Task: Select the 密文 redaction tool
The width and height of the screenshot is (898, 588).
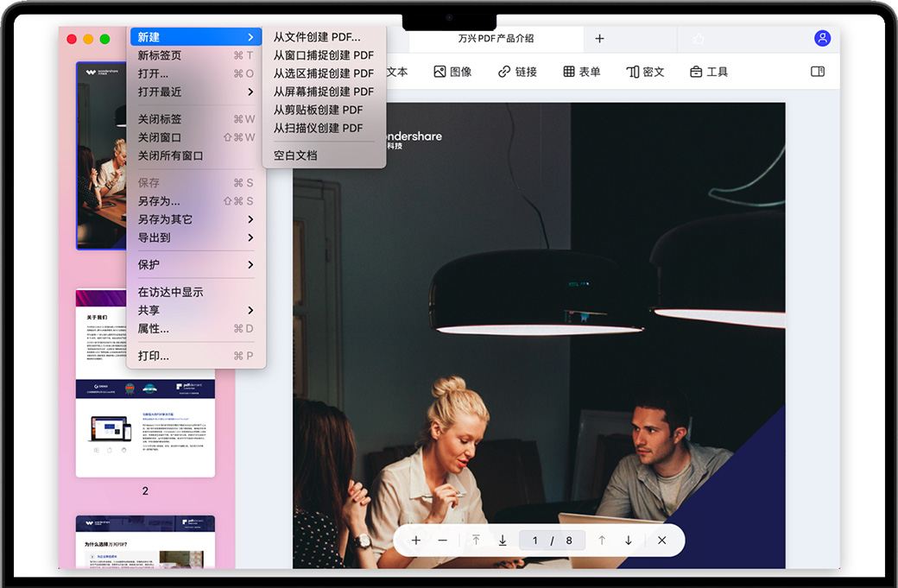Action: (x=645, y=72)
